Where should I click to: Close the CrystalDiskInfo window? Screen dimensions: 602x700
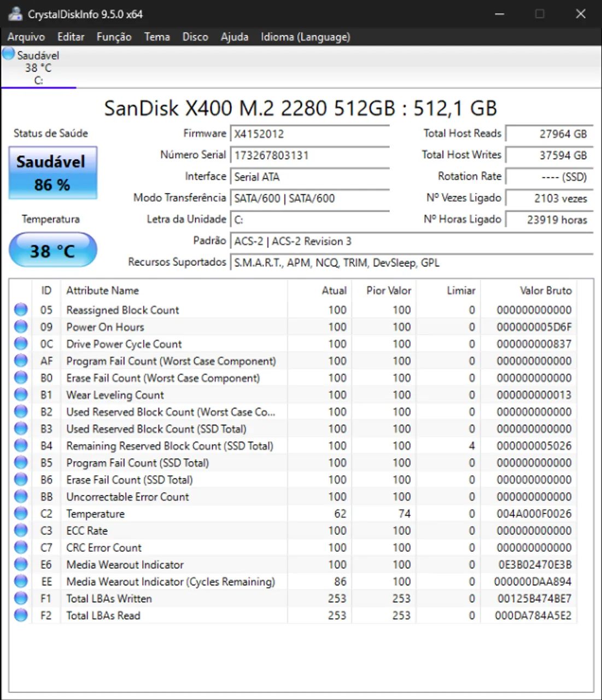pyautogui.click(x=581, y=14)
